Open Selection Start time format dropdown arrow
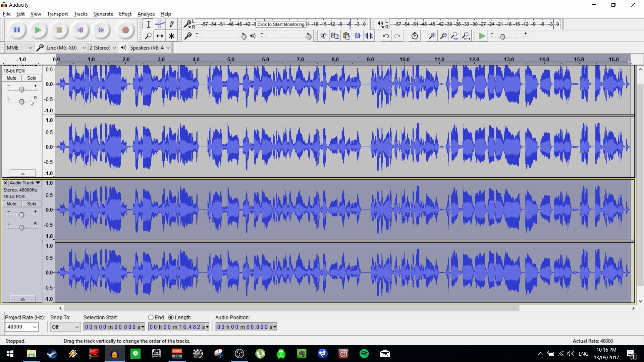 pos(143,327)
